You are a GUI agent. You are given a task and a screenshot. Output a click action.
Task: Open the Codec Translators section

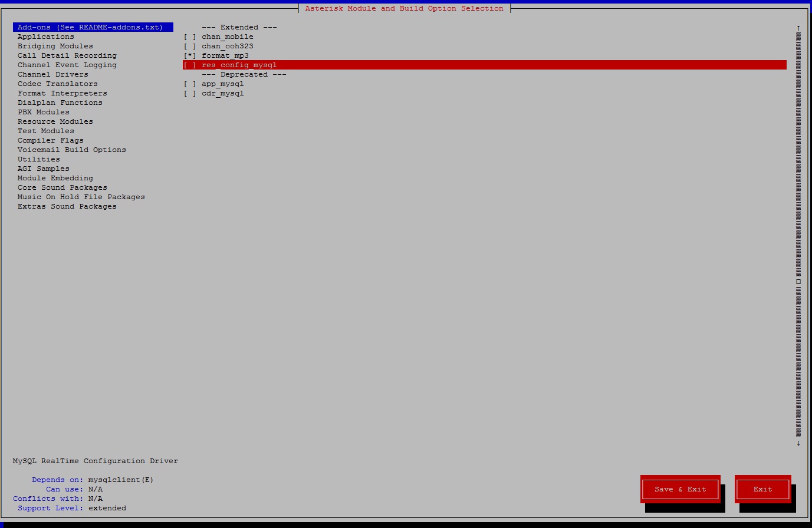pyautogui.click(x=57, y=84)
